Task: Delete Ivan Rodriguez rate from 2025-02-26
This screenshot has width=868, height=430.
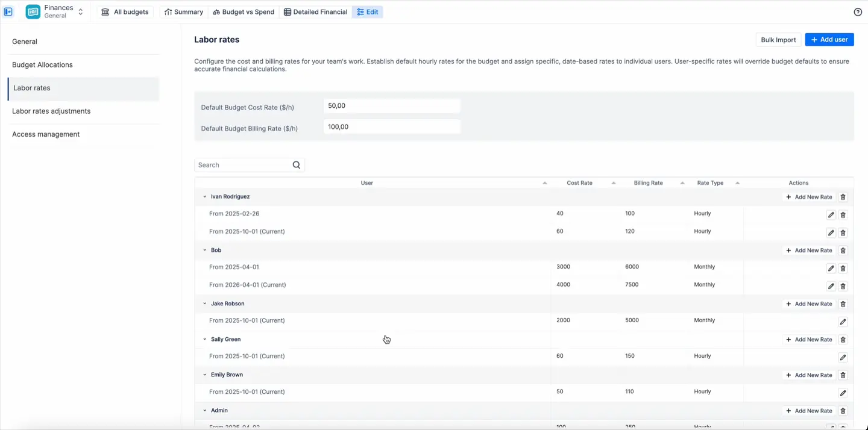Action: point(843,215)
